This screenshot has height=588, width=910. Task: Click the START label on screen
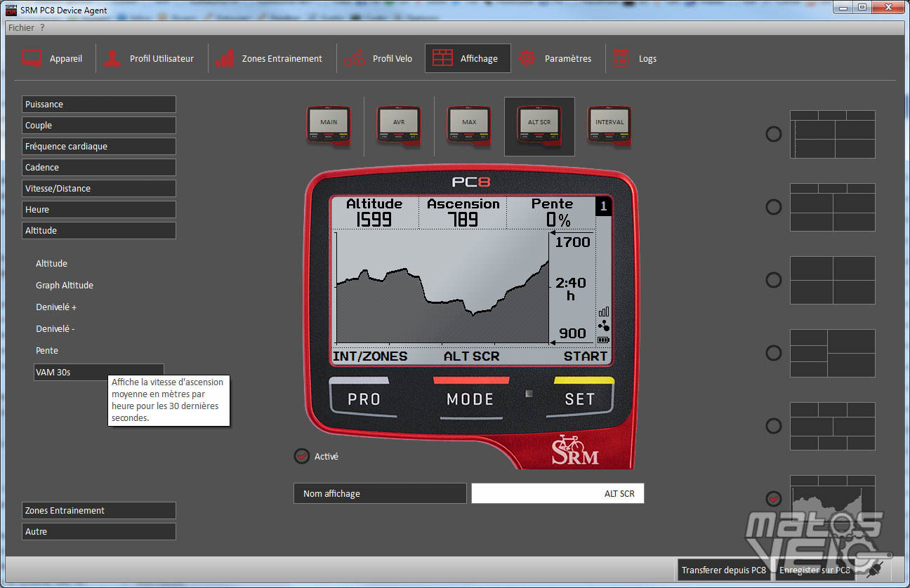[586, 356]
